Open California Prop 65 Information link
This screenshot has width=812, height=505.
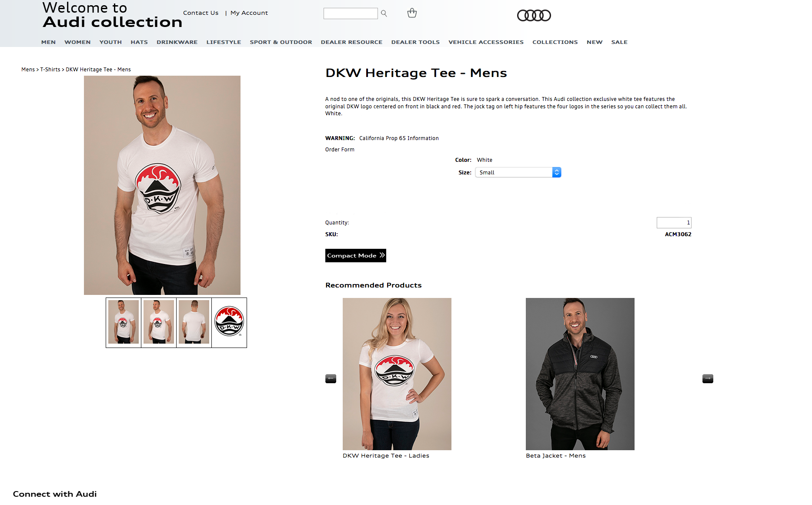pos(399,138)
